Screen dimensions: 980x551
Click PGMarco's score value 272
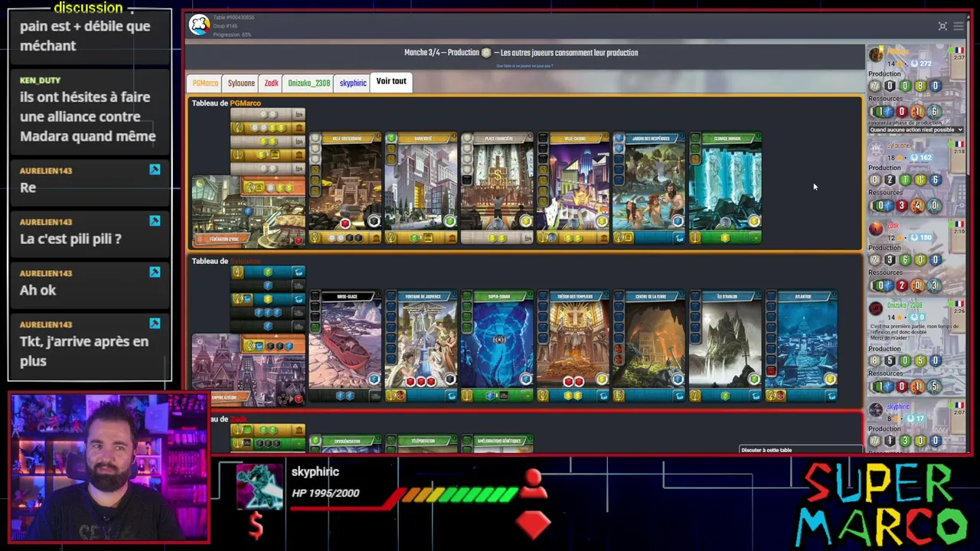click(x=926, y=64)
